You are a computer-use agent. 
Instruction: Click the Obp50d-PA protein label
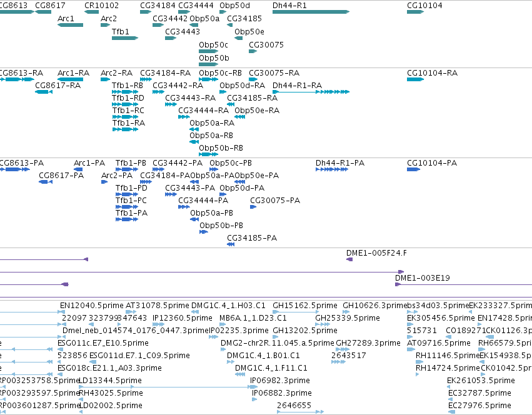[242, 188]
